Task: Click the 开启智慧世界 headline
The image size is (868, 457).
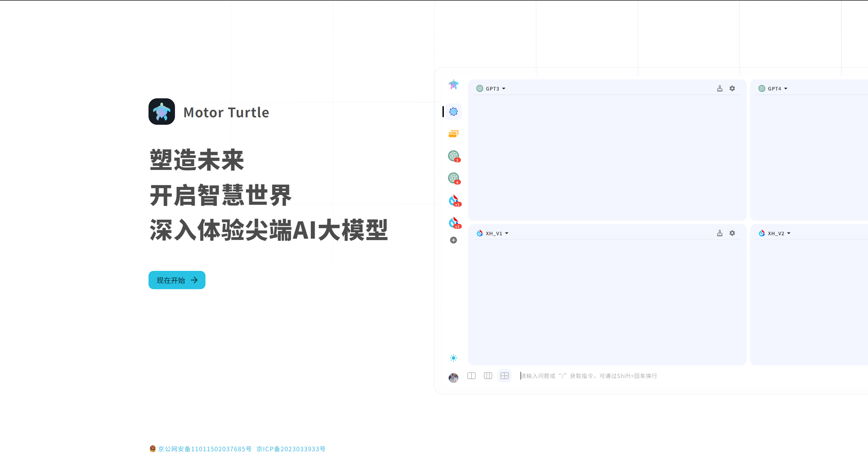Action: 221,195
